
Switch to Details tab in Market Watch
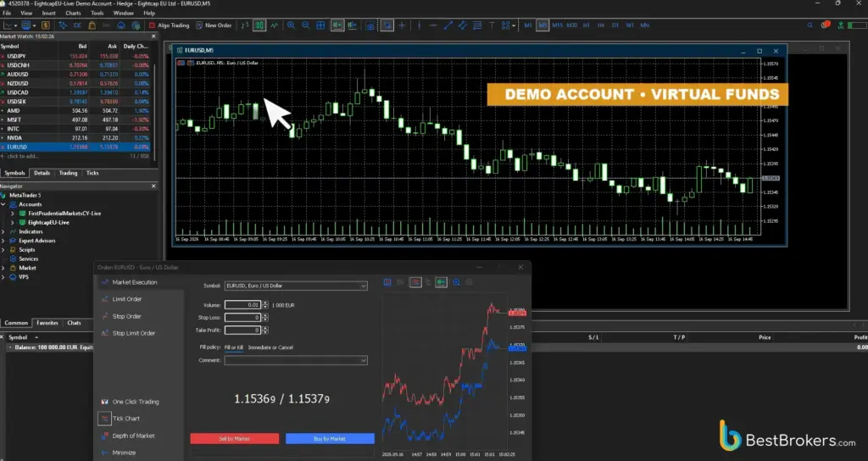(x=42, y=173)
